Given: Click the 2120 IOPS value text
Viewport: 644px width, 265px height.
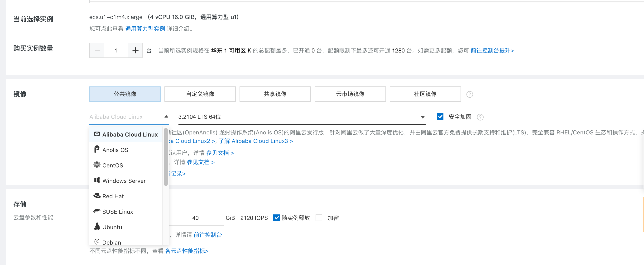Looking at the screenshot, I should coord(254,218).
